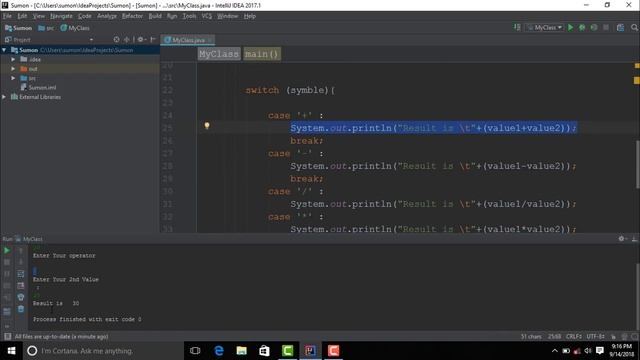640x360 pixels.
Task: Expand External Libraries node
Action: [x=4, y=97]
